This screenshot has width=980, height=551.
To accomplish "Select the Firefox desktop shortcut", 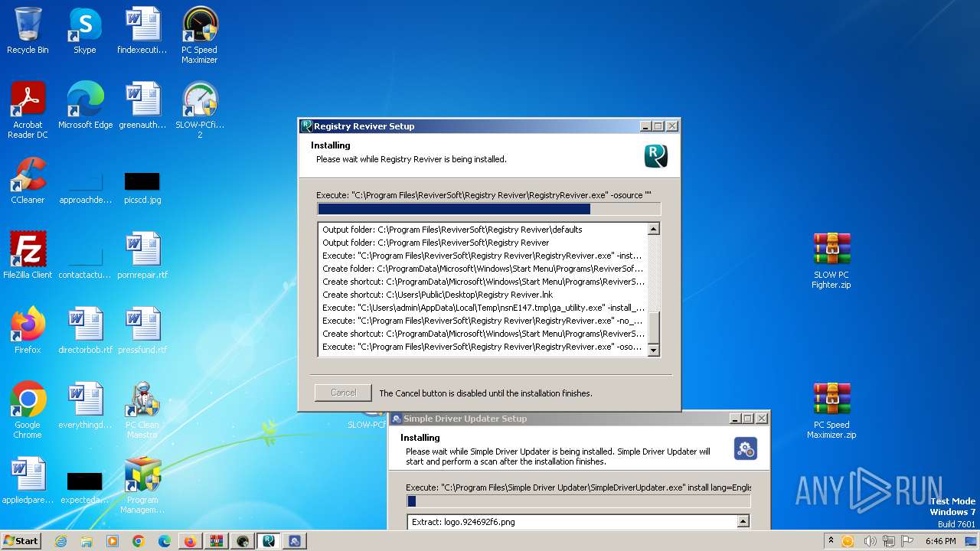I will click(28, 331).
